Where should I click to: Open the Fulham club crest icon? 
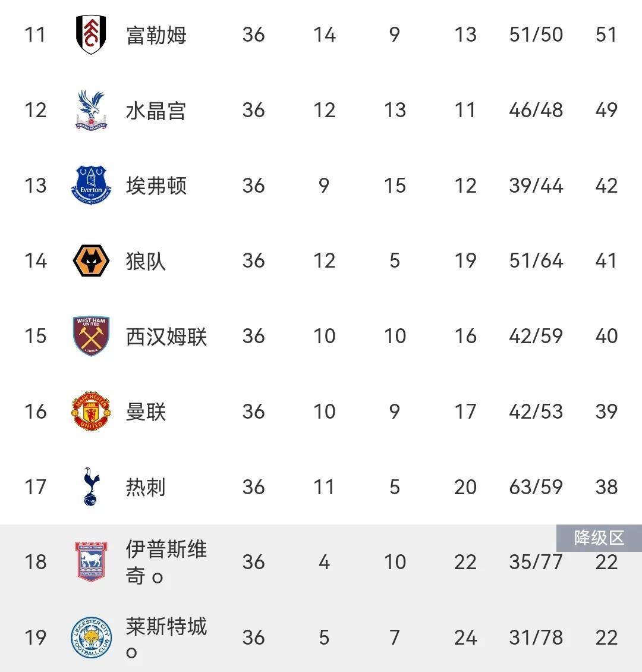[x=91, y=34]
